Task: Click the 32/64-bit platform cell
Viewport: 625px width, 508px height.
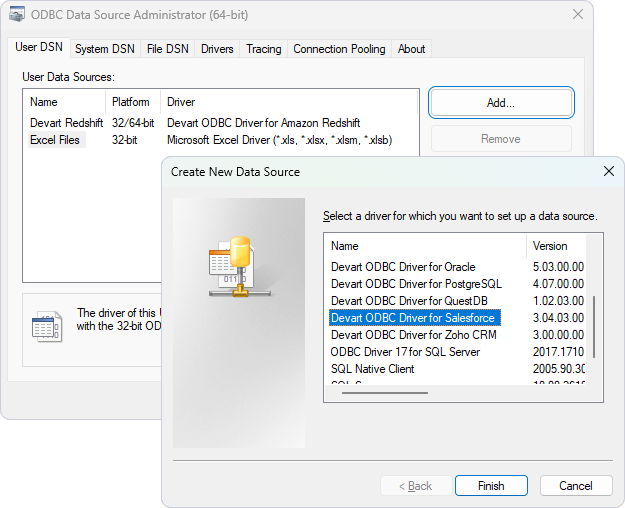Action: pyautogui.click(x=133, y=123)
